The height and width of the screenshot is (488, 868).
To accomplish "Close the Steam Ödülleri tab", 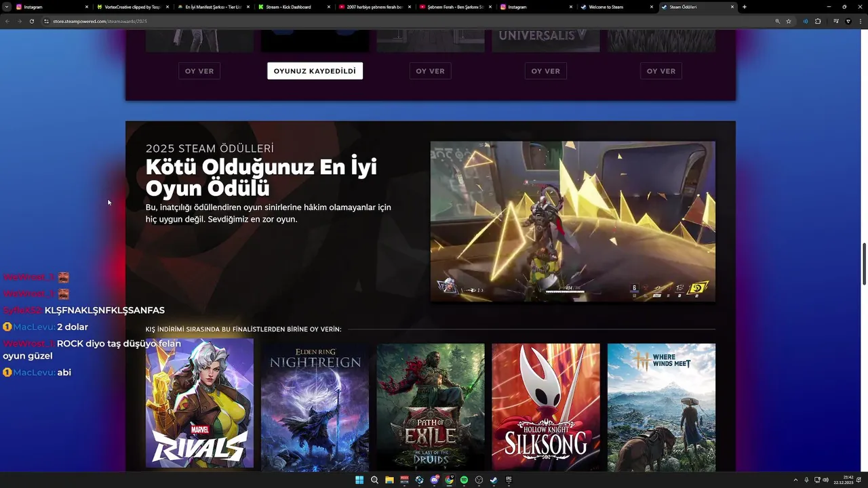I will click(x=732, y=7).
